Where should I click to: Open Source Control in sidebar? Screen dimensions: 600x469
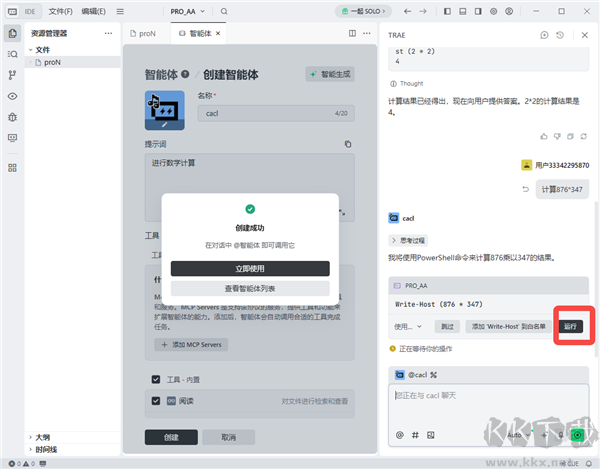12,75
